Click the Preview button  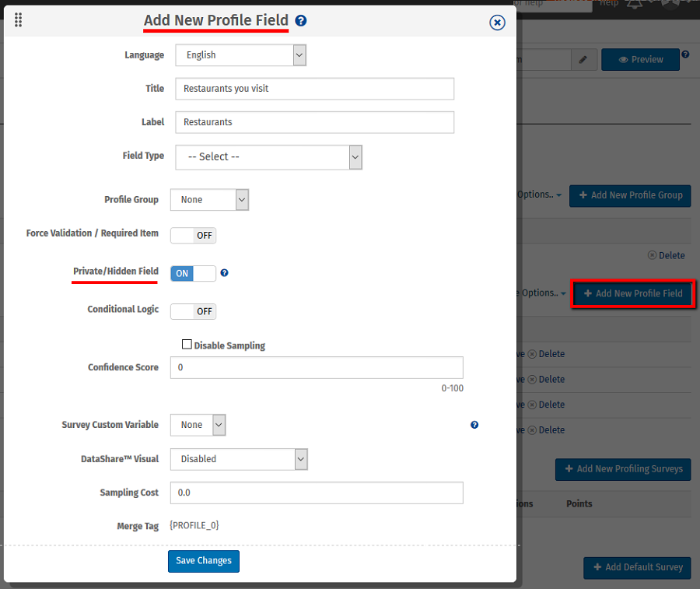pyautogui.click(x=640, y=60)
